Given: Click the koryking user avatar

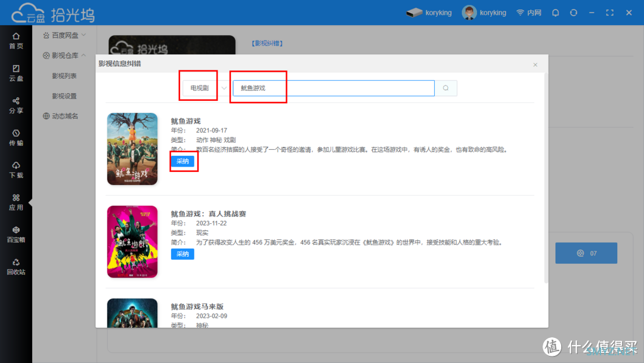Looking at the screenshot, I should pyautogui.click(x=469, y=13).
